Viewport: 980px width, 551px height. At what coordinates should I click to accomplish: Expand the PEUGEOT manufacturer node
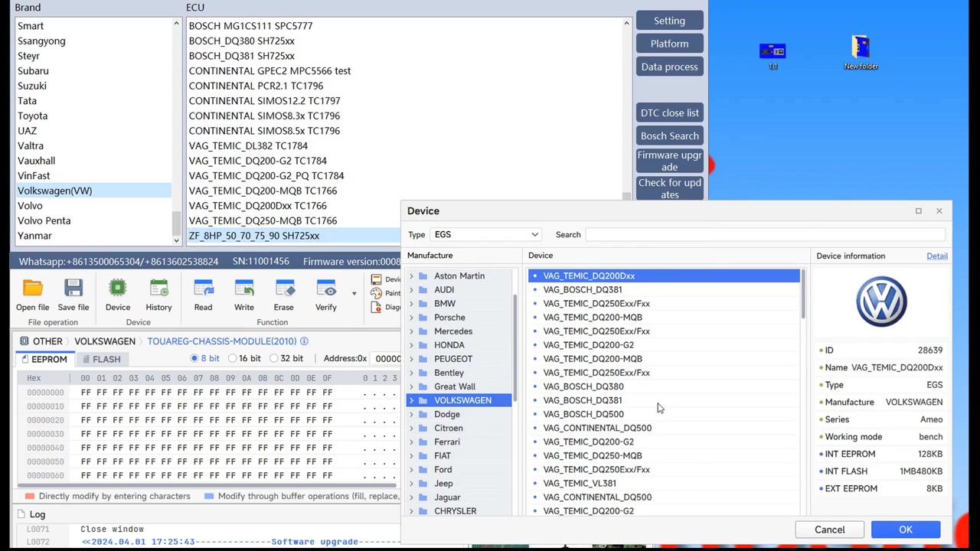coord(412,359)
